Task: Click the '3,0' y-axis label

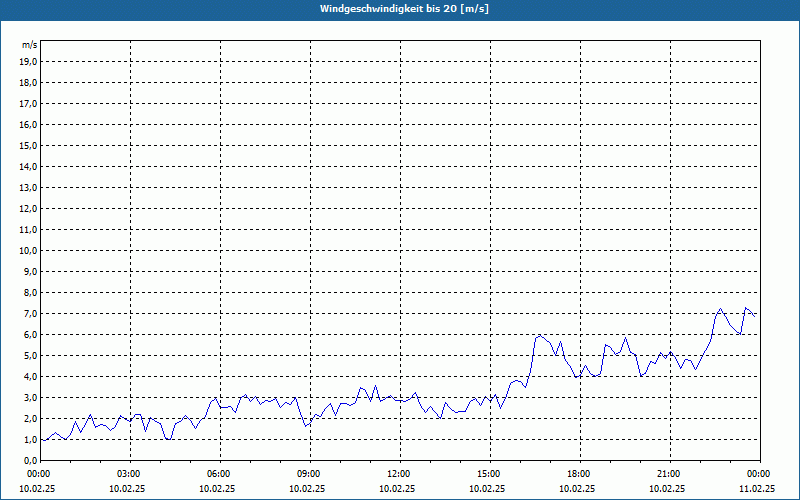Action: [x=31, y=397]
